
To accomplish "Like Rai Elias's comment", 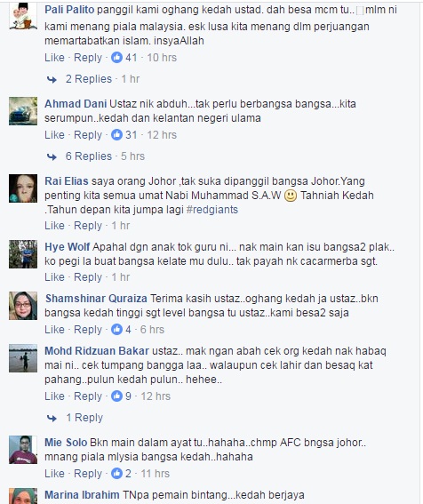I will coord(54,226).
